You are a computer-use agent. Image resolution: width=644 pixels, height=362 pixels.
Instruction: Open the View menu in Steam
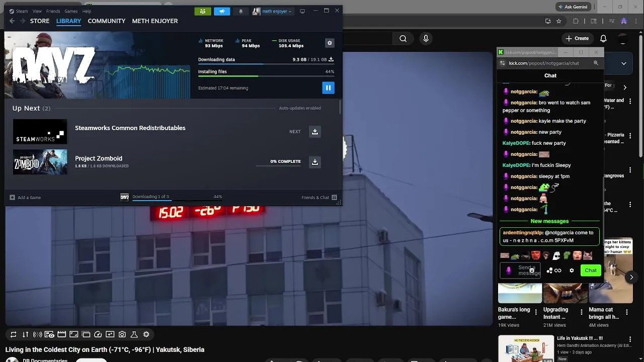click(37, 11)
